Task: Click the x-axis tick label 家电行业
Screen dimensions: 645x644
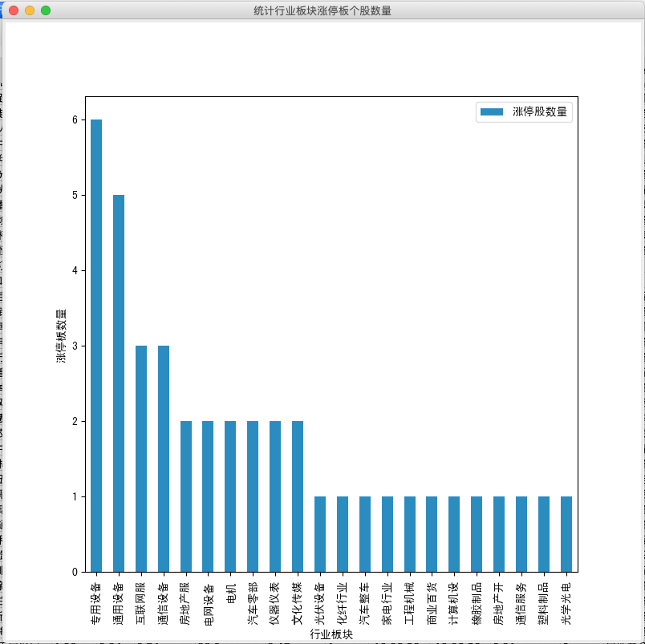Action: (x=387, y=603)
